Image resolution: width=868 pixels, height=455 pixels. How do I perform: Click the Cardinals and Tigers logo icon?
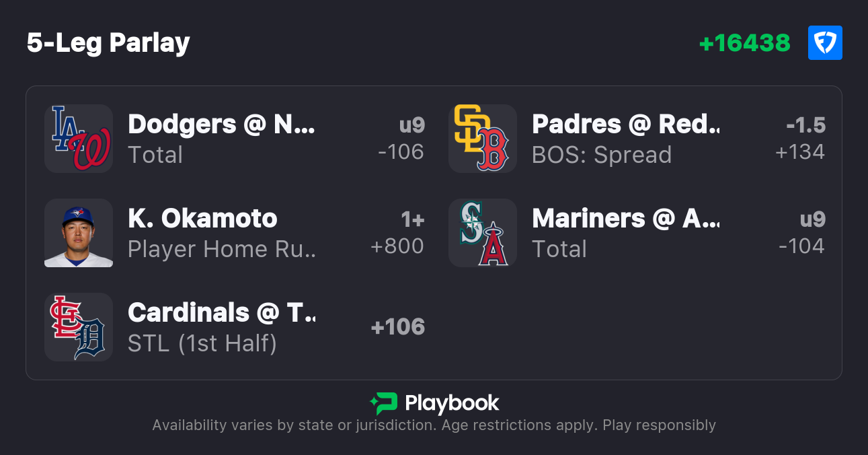79,327
